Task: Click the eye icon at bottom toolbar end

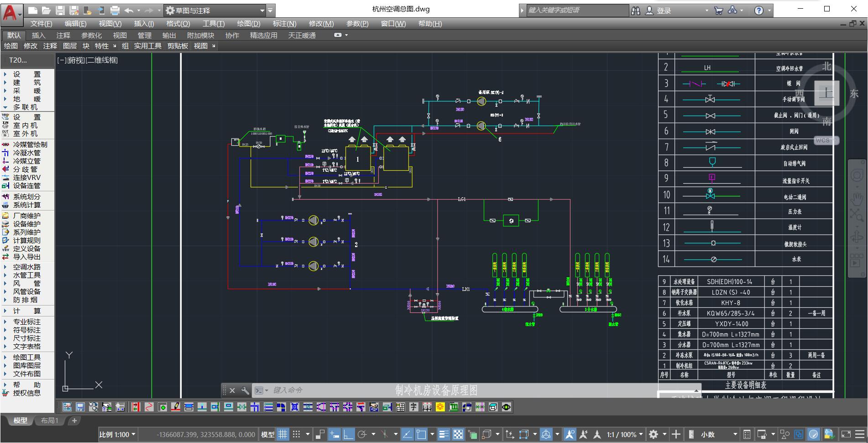Action: coord(506,407)
